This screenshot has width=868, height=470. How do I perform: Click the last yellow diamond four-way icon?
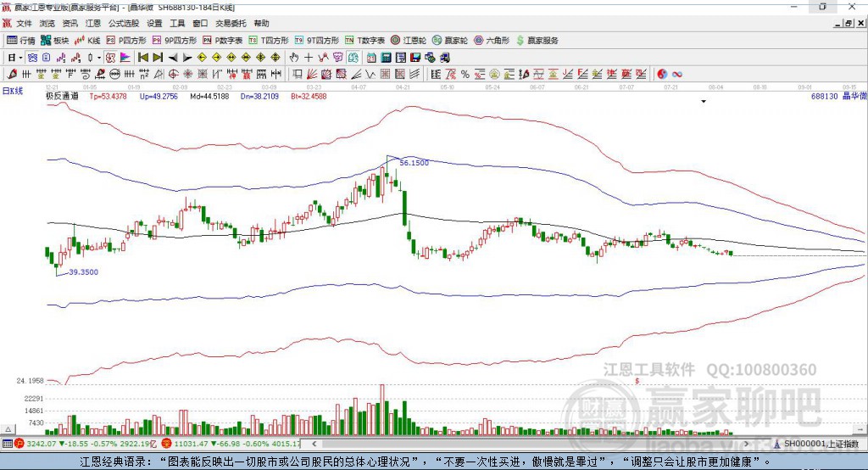point(275,58)
